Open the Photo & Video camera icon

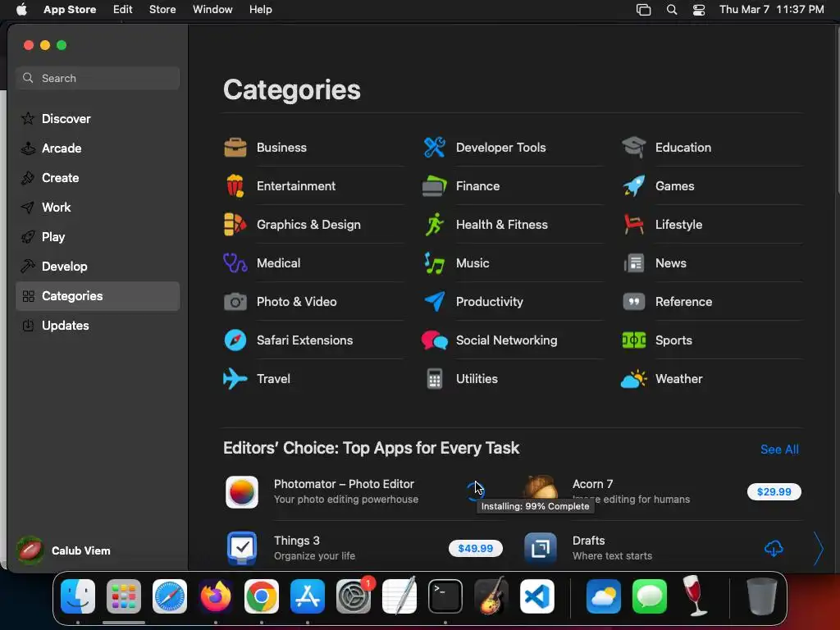[235, 302]
